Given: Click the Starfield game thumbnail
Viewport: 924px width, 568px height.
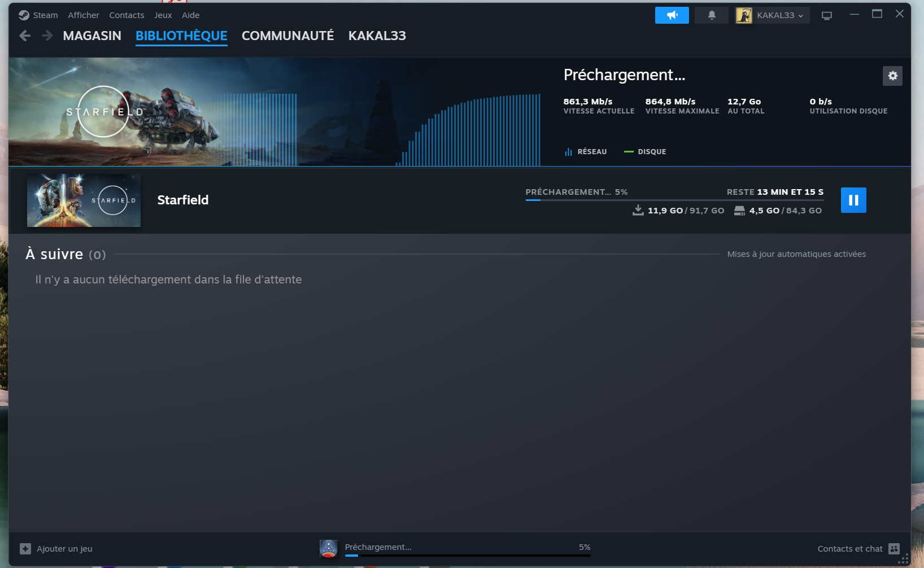Looking at the screenshot, I should pyautogui.click(x=84, y=200).
